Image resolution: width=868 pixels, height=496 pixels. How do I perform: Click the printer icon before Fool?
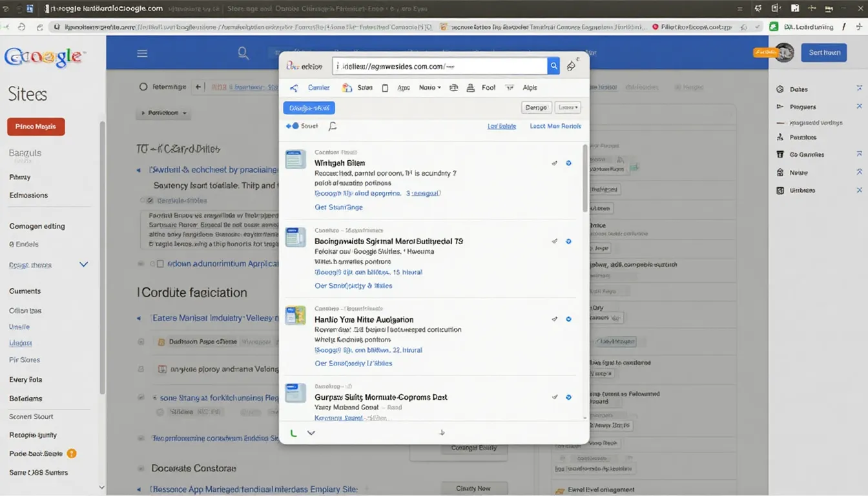point(470,88)
